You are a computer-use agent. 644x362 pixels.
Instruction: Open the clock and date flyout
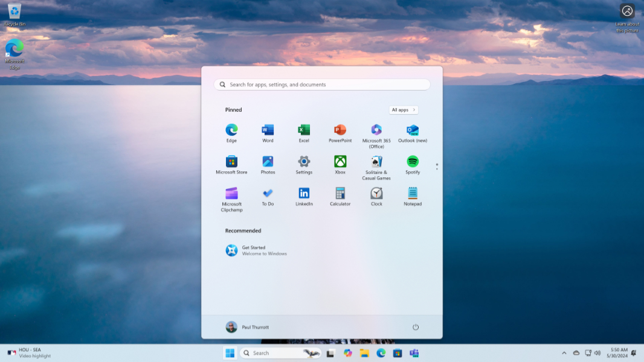619,353
